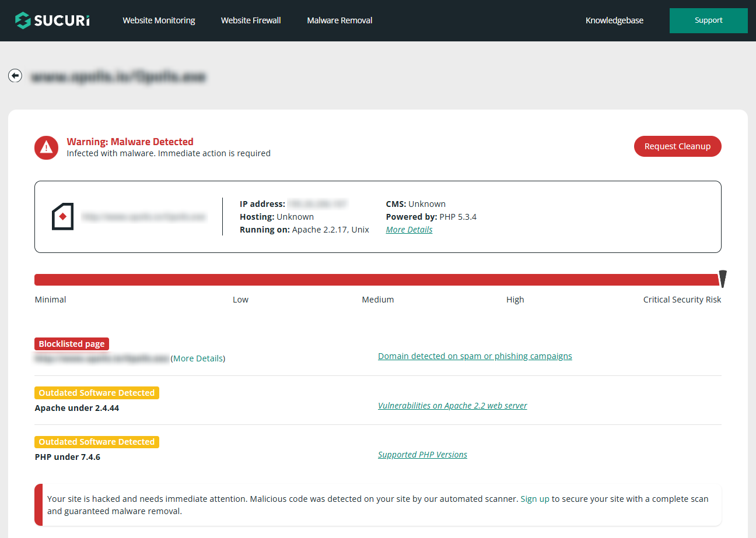Screen dimensions: 756x538
Task: Go back using the arrow icon
Action: (15, 75)
